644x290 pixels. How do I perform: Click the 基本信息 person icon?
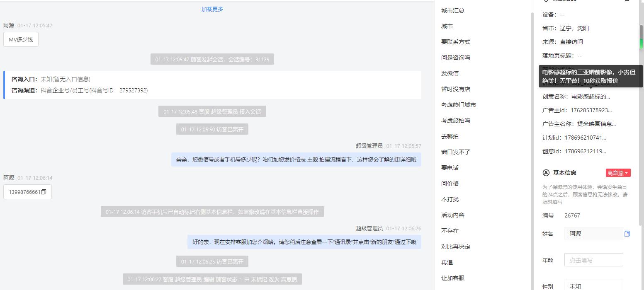pyautogui.click(x=546, y=173)
